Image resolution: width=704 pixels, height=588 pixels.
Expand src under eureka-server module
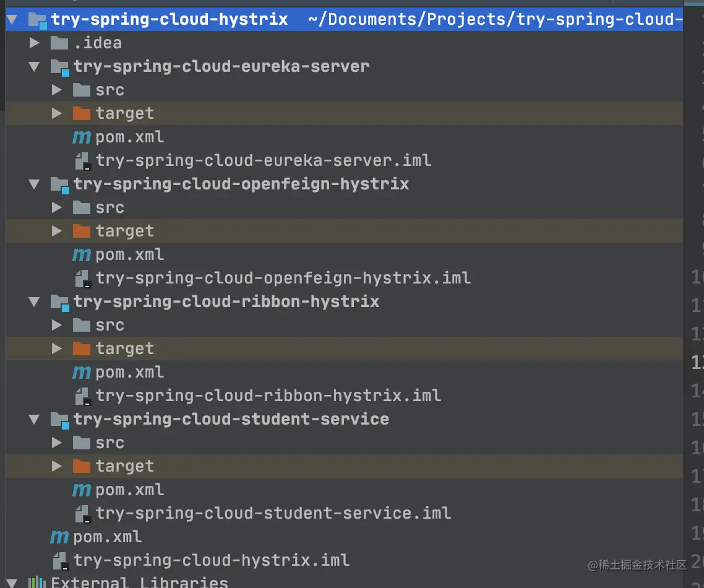(x=56, y=90)
